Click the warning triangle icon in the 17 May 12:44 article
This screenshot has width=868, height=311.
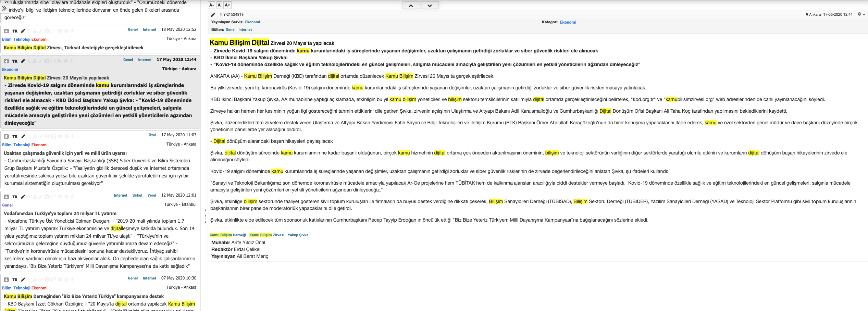click(x=34, y=61)
